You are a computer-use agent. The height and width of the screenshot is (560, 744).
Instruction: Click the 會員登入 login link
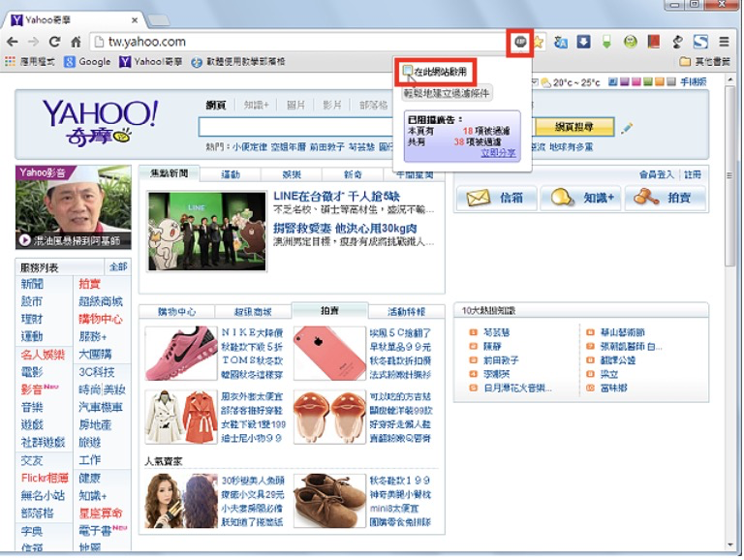click(656, 174)
